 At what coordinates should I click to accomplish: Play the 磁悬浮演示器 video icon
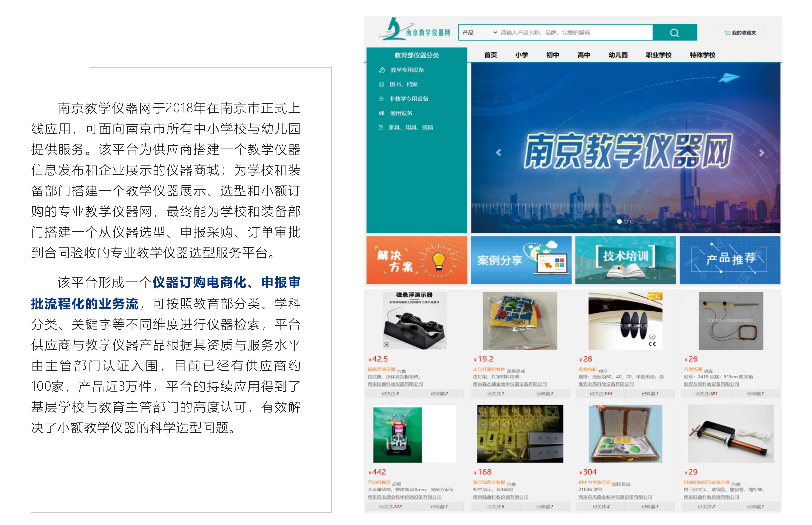[386, 345]
